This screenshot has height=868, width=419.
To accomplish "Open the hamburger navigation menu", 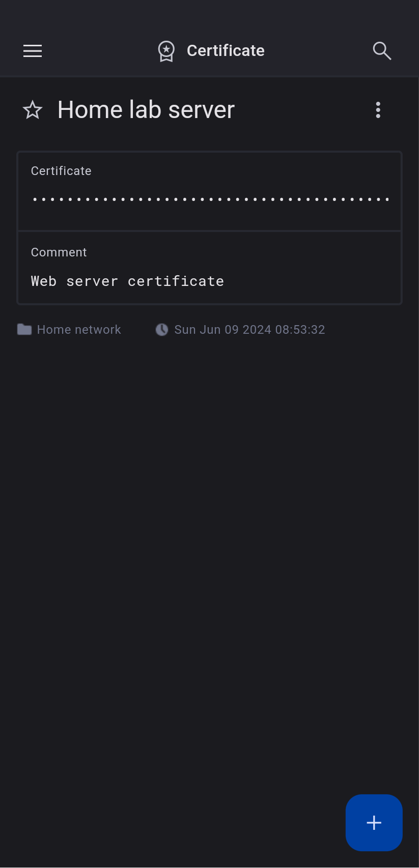I will [33, 51].
